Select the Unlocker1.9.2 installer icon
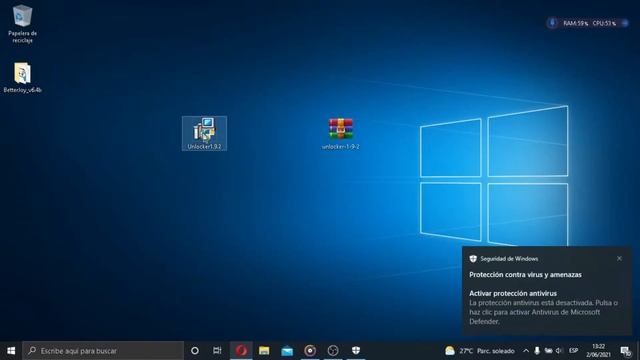640x360 pixels. pos(204,133)
